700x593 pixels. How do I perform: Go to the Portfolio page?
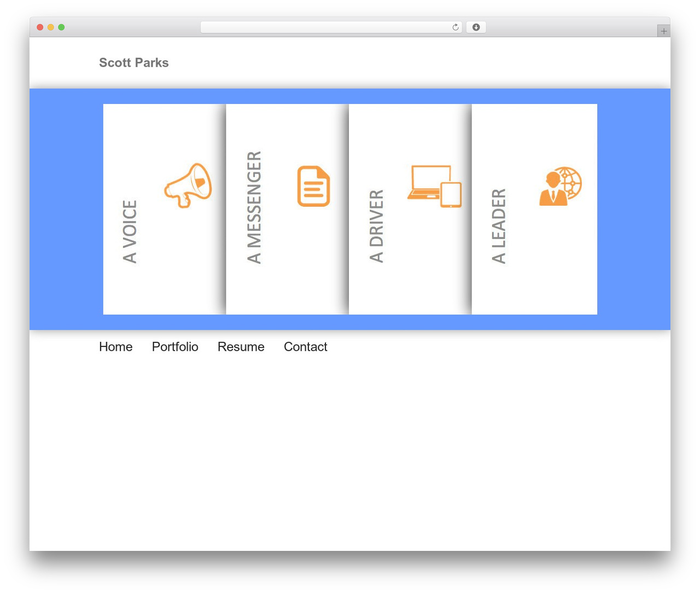[x=175, y=347]
